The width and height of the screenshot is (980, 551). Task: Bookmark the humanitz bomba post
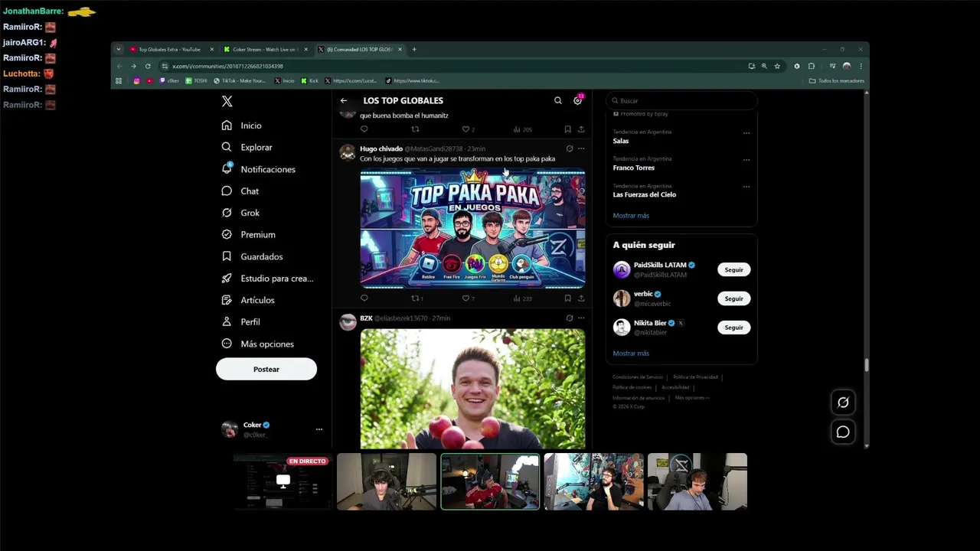567,129
